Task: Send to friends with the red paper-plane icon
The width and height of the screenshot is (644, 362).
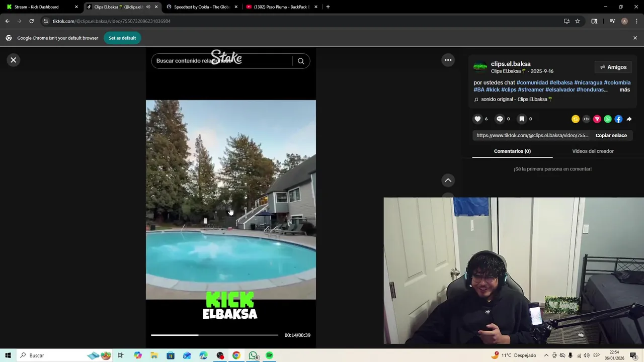Action: (x=597, y=119)
